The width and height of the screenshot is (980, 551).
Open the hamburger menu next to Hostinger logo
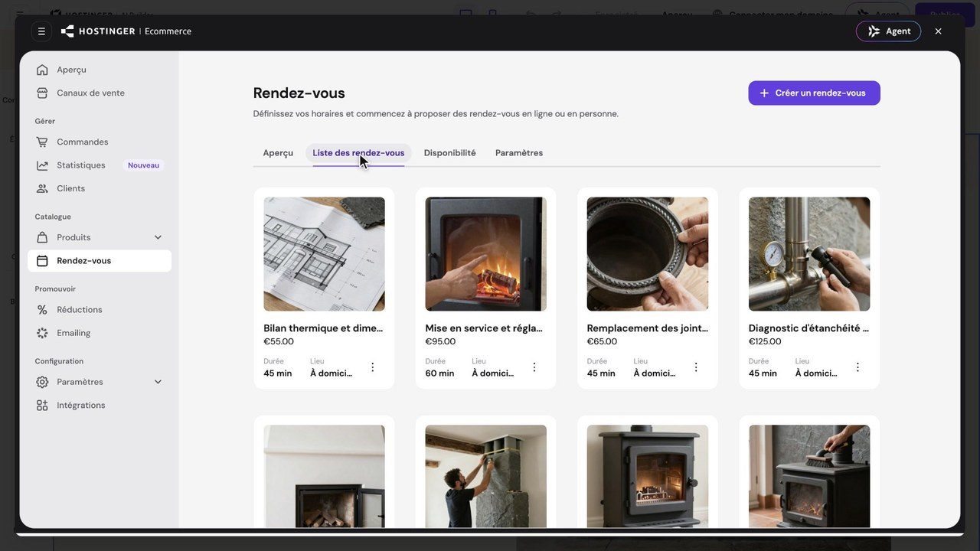[41, 31]
